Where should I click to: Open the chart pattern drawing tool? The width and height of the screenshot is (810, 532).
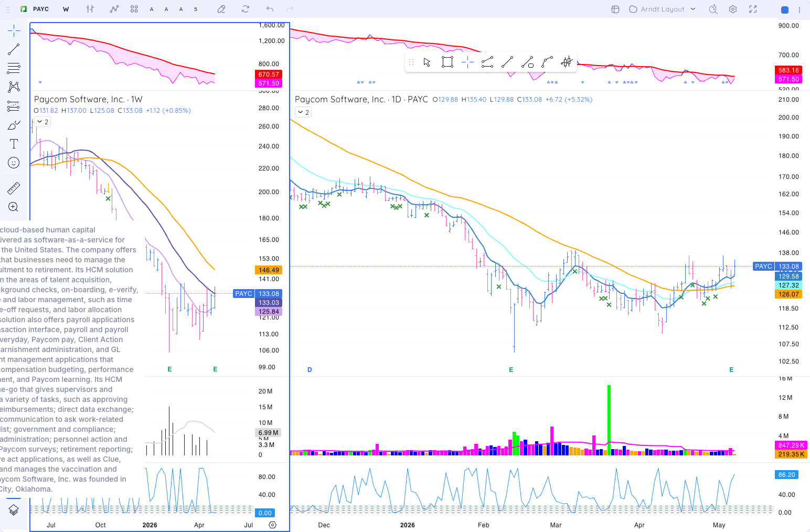14,87
